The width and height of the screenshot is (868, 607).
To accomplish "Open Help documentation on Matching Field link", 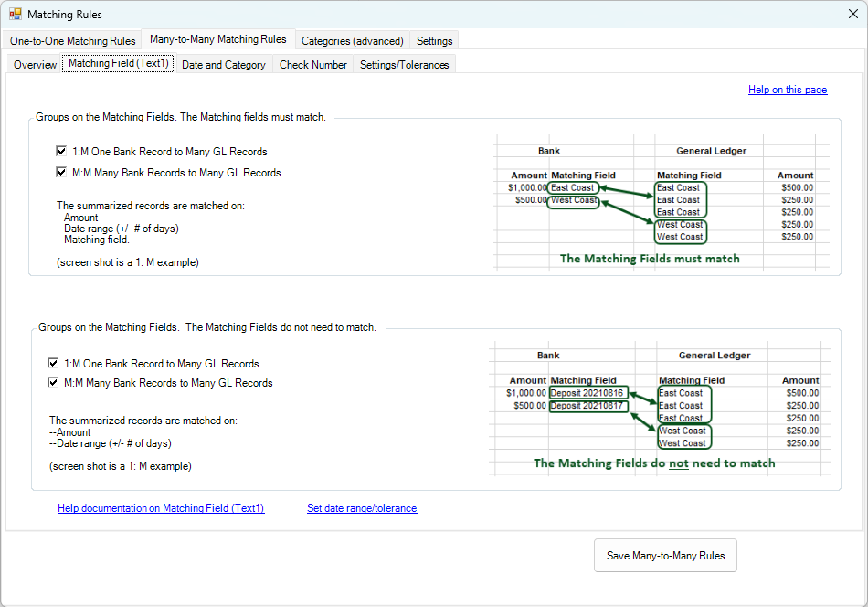I will point(161,508).
